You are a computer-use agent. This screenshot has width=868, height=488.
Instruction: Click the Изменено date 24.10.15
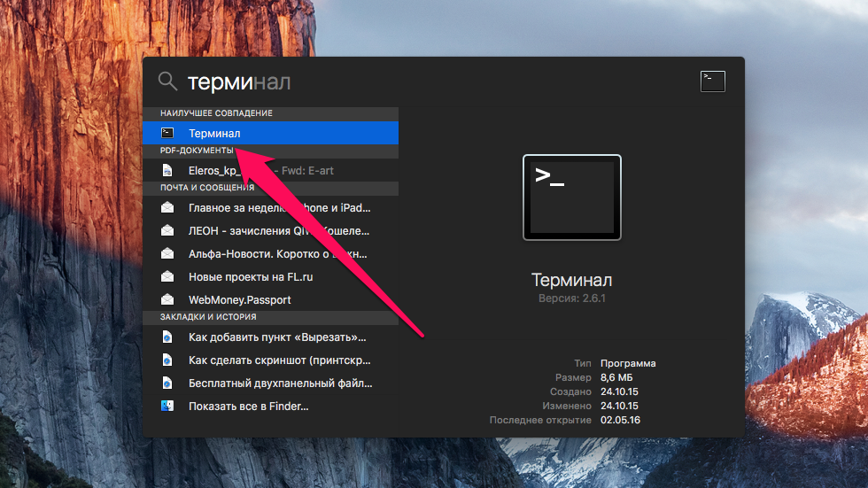click(x=619, y=406)
